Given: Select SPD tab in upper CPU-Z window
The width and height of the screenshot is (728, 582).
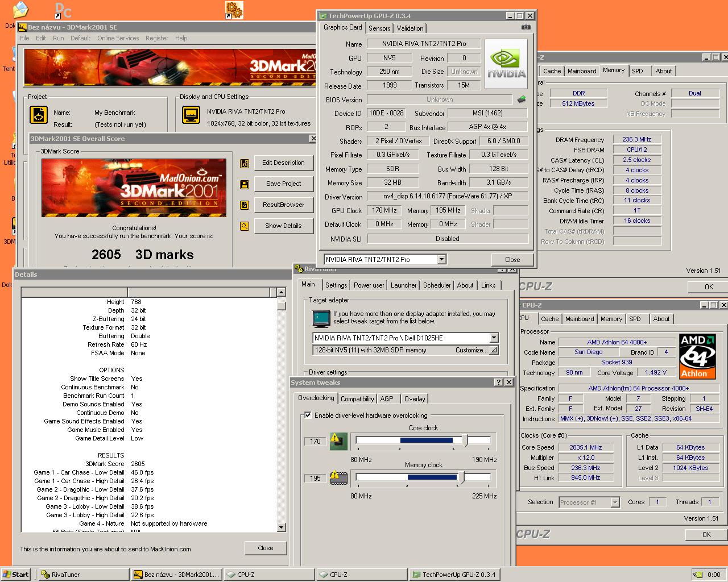Looking at the screenshot, I should pyautogui.click(x=637, y=71).
